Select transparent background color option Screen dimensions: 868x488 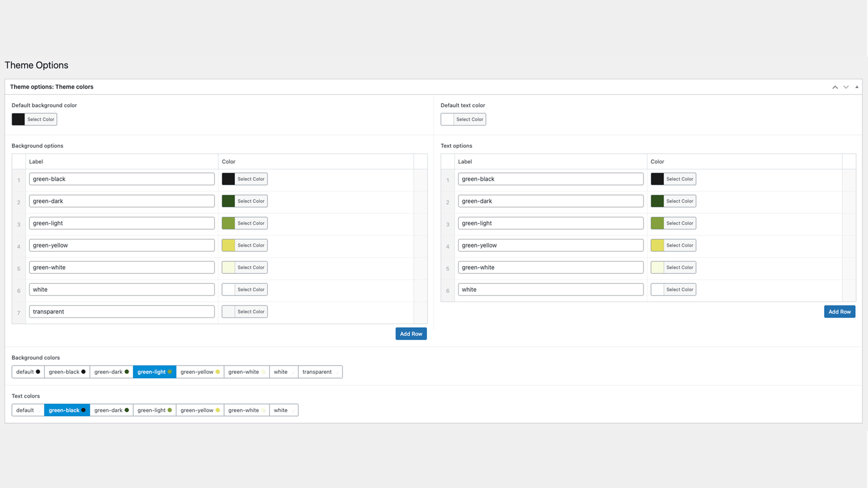point(320,372)
